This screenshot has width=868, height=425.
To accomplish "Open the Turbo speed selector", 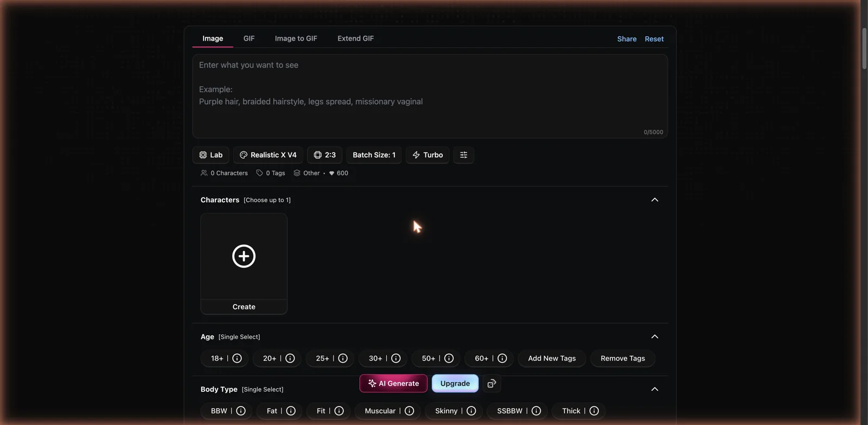I will tap(427, 155).
